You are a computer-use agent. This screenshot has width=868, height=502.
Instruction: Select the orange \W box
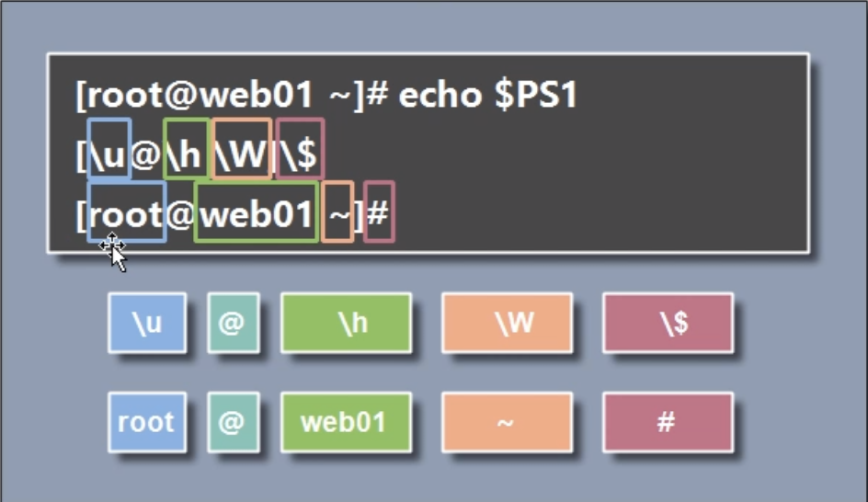click(507, 324)
